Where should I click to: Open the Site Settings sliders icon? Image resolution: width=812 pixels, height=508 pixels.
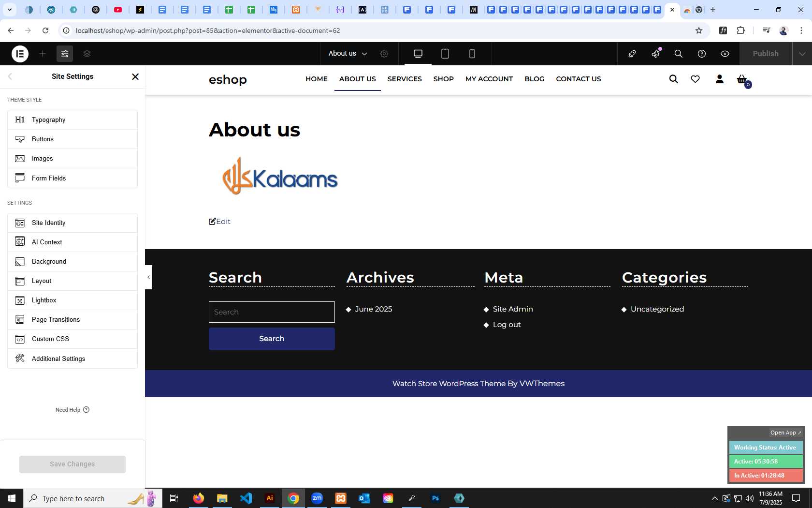tap(65, 54)
